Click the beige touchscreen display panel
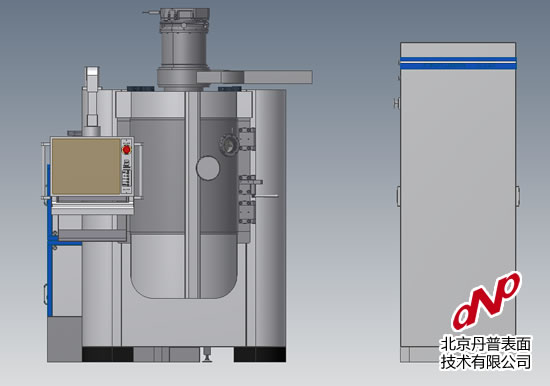The height and width of the screenshot is (386, 550). [86, 166]
